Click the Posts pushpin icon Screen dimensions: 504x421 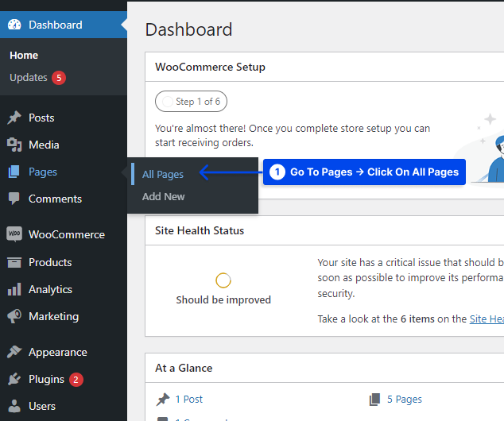[14, 118]
